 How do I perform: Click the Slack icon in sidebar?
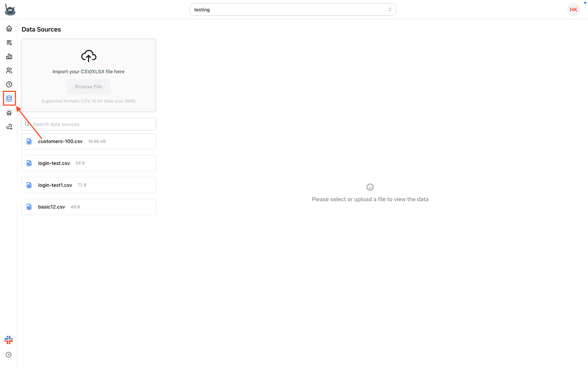9,340
